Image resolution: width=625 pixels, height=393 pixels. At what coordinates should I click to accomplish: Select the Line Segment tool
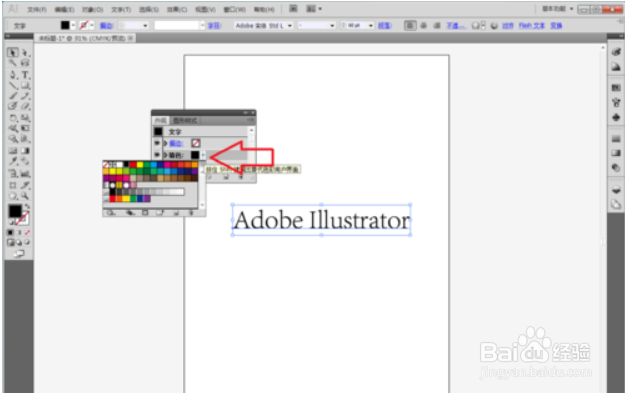(x=12, y=85)
